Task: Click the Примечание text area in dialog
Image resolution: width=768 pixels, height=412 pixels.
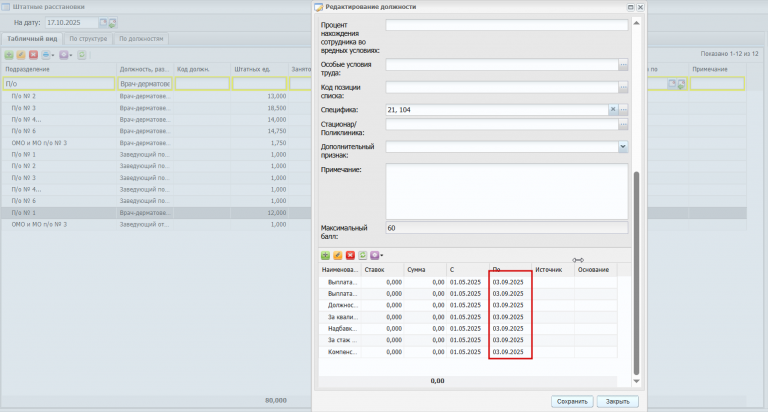Action: pos(506,191)
